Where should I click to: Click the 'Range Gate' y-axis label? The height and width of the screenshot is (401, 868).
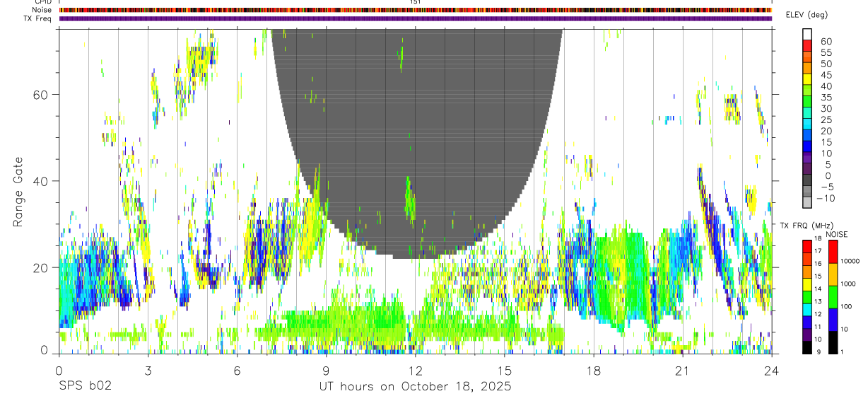[x=18, y=192]
